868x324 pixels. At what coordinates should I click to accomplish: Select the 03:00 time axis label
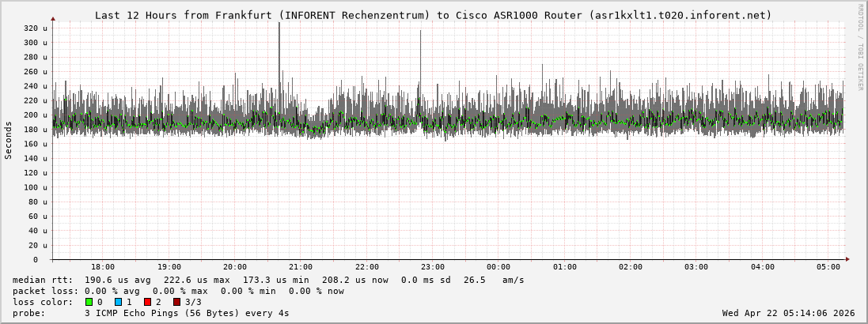tap(696, 267)
